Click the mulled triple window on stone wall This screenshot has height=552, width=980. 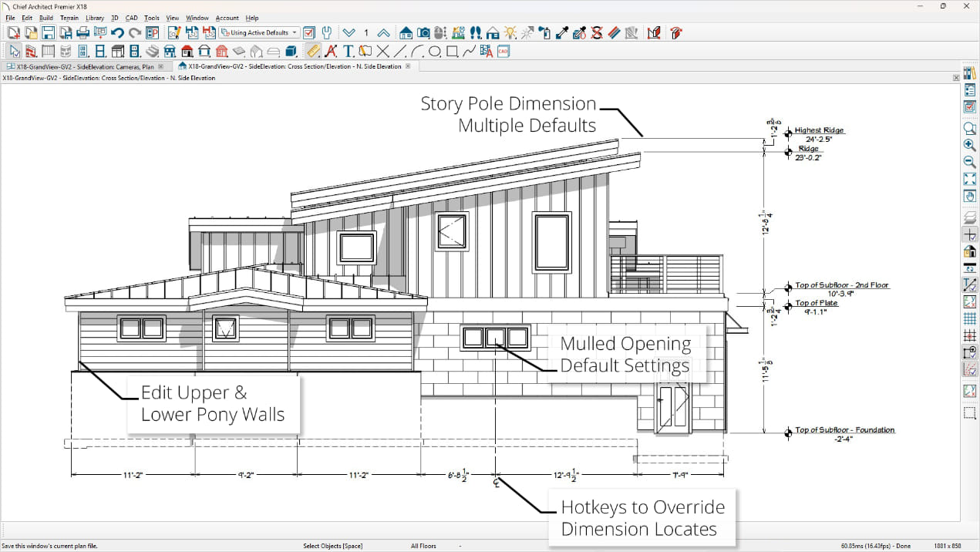pyautogui.click(x=496, y=338)
